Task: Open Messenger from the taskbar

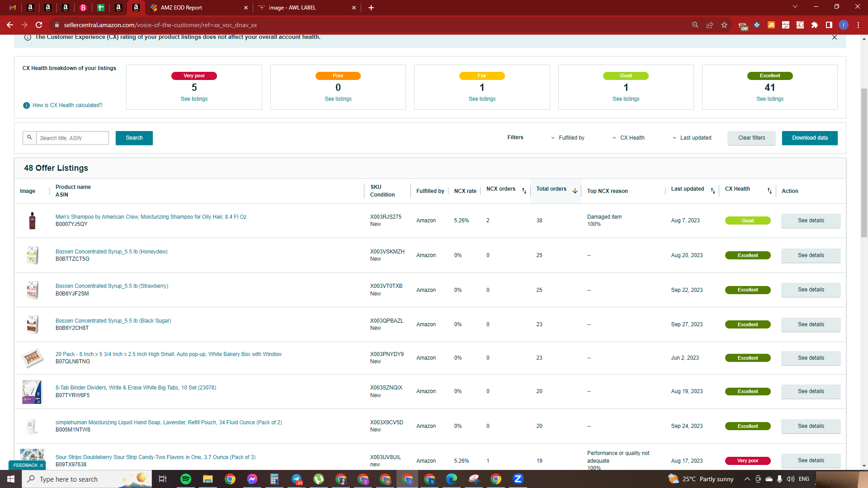Action: 252,479
